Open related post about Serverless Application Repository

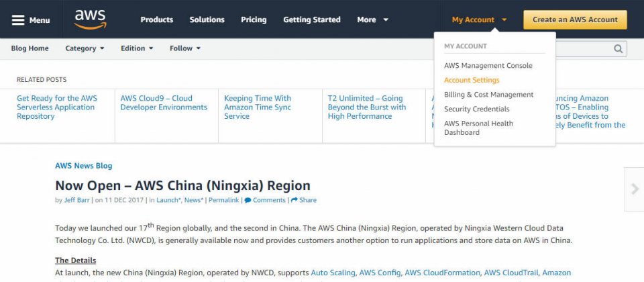57,107
